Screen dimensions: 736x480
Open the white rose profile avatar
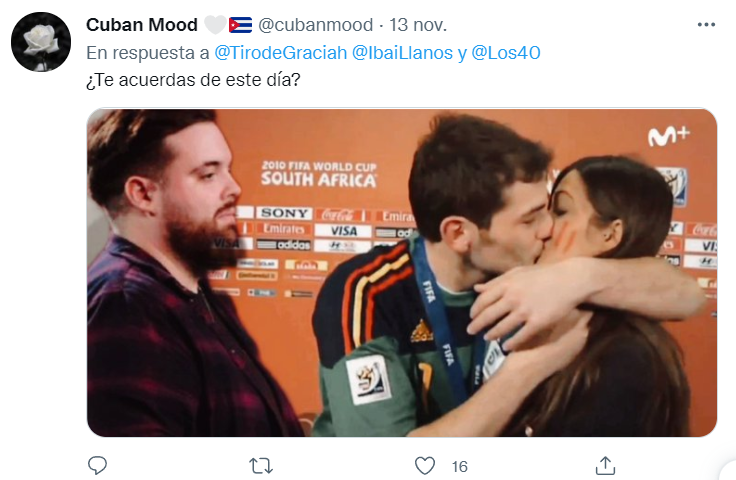[41, 42]
